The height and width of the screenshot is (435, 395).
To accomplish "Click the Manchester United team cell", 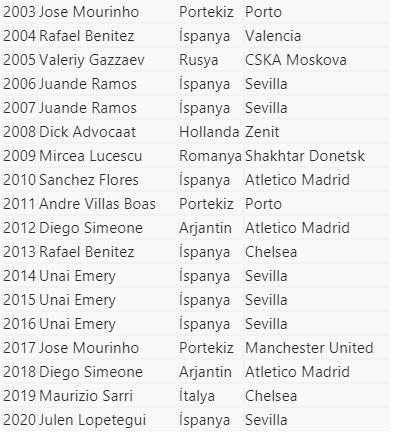I will (309, 348).
